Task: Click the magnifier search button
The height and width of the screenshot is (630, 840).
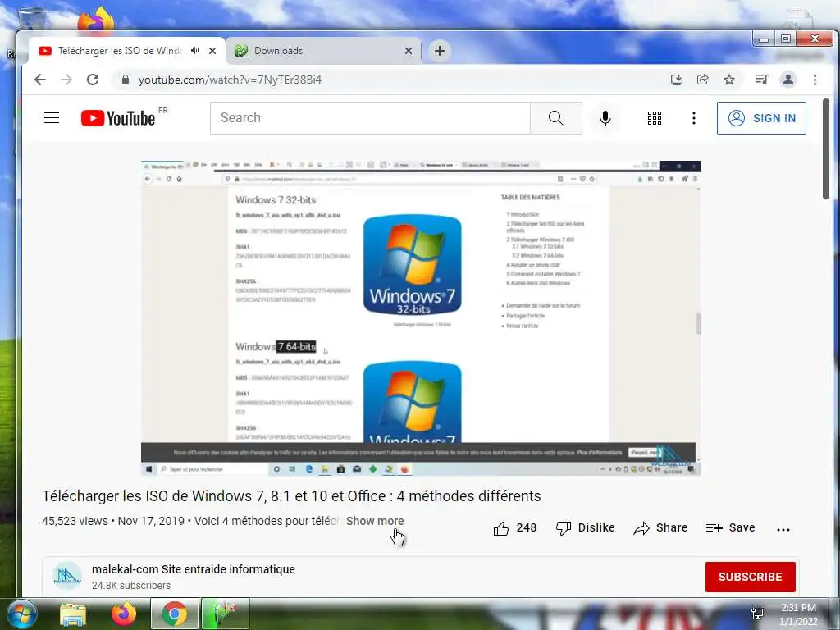Action: tap(555, 118)
